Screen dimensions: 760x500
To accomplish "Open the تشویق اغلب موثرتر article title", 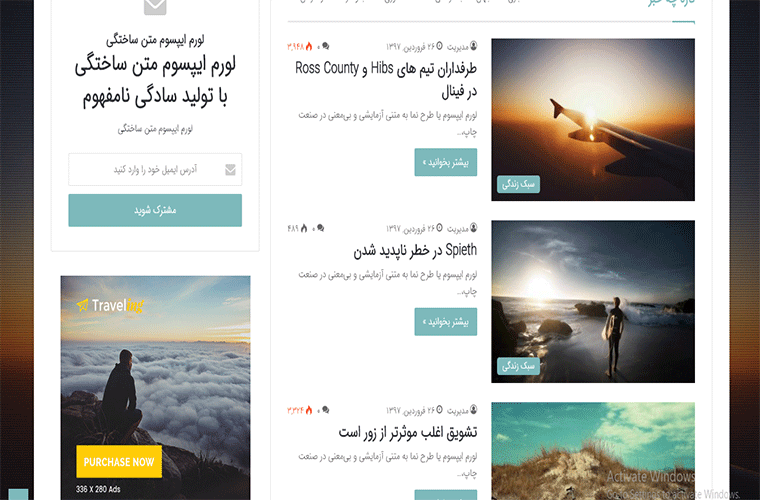I will [408, 432].
